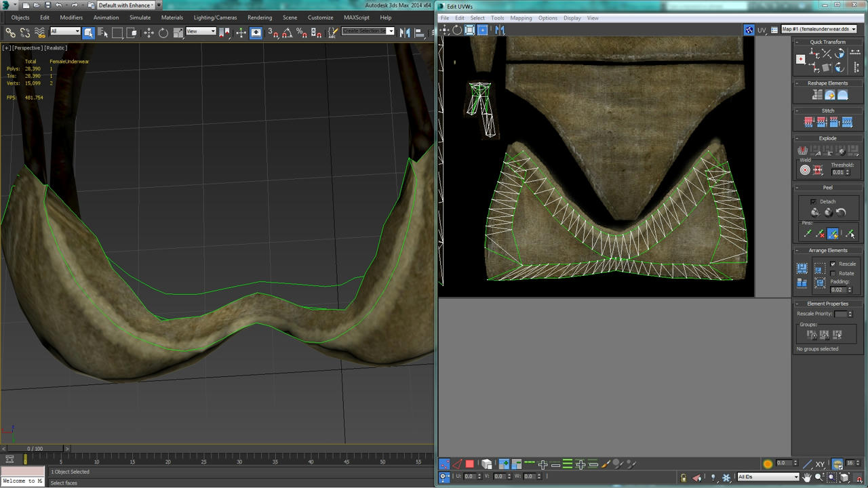
Task: Click the orange soft selection circle icon
Action: coord(768,464)
